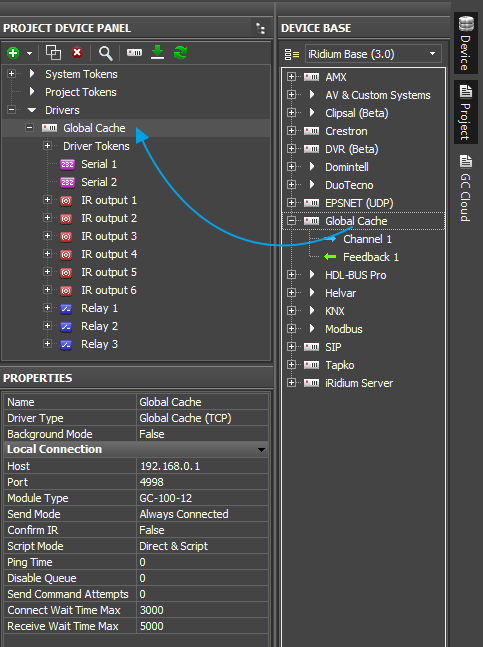Click the Copy/duplicate device icon

tap(53, 53)
